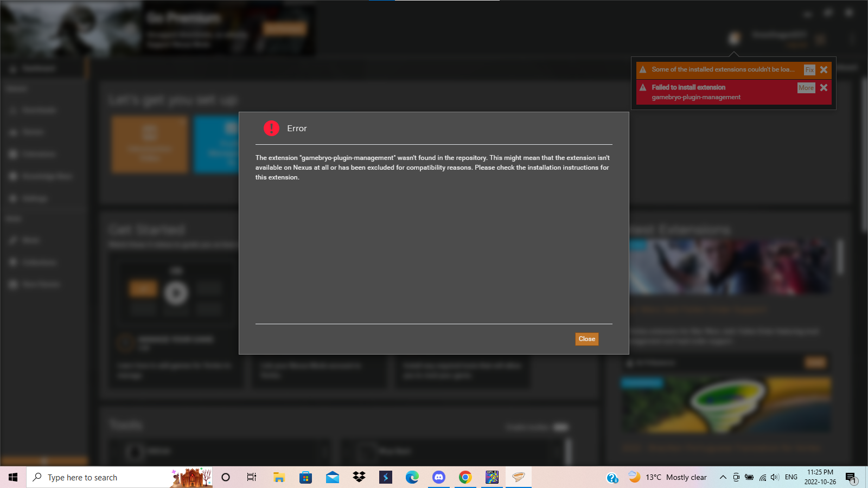
Task: Click More on the failed install notification
Action: [806, 88]
